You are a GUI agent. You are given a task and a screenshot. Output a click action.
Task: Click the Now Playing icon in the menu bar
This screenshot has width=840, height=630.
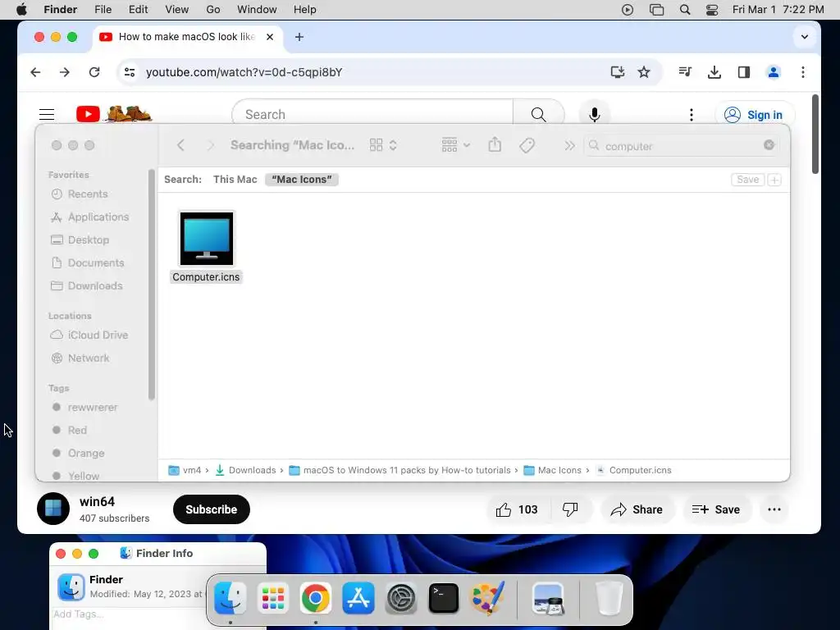coord(628,10)
